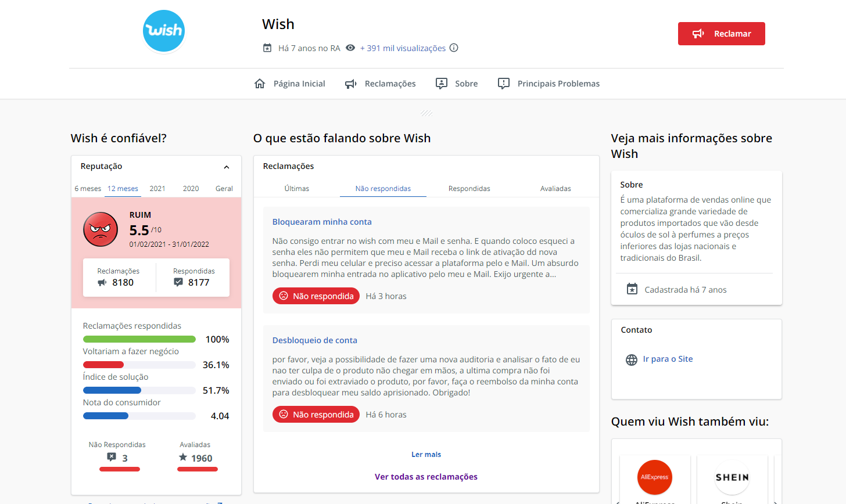846x504 pixels.
Task: Click the blue Índice de solução bar
Action: tap(112, 390)
